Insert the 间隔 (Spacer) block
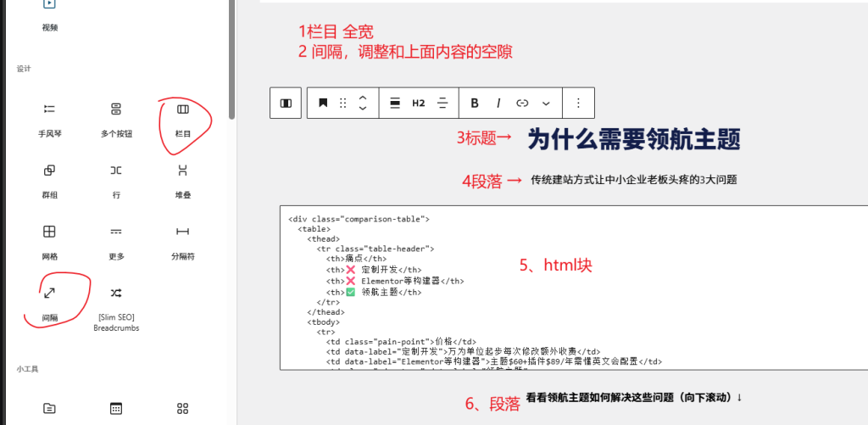This screenshot has width=868, height=425. point(50,300)
